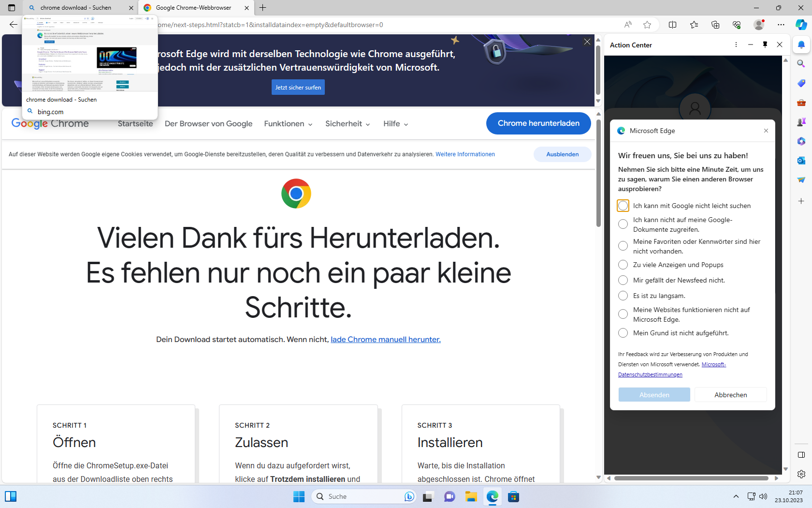812x508 pixels.
Task: Click 'lade Chrome manuell herunter' link
Action: [x=386, y=340]
